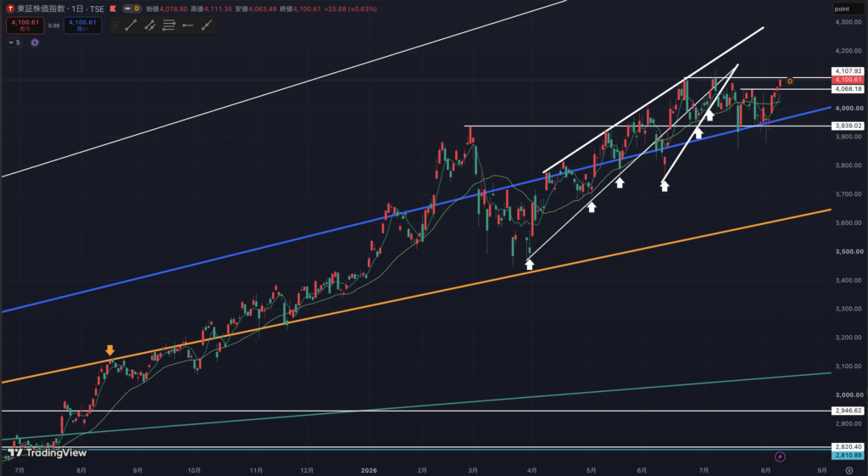Image resolution: width=868 pixels, height=476 pixels.
Task: Open chart settings gear at bottom right
Action: [849, 470]
